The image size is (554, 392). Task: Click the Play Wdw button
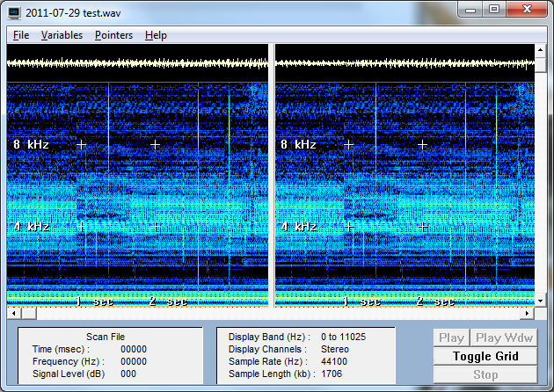(x=504, y=338)
